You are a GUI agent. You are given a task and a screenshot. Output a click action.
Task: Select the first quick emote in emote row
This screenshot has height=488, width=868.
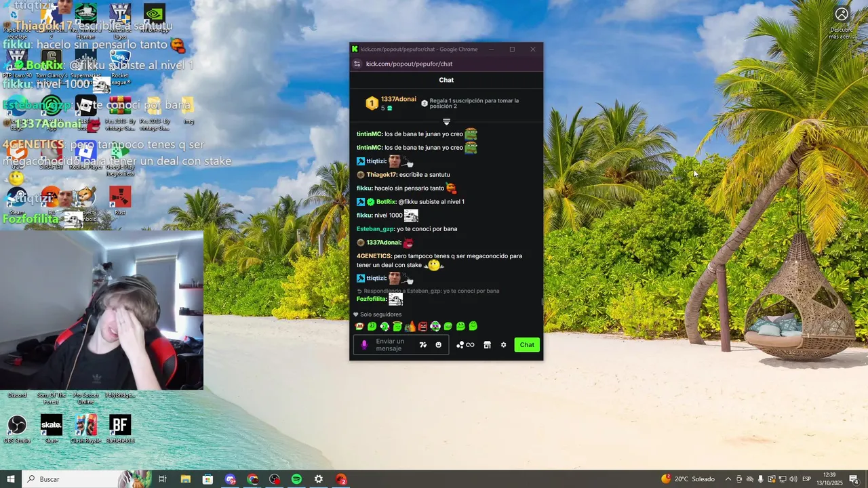point(359,327)
